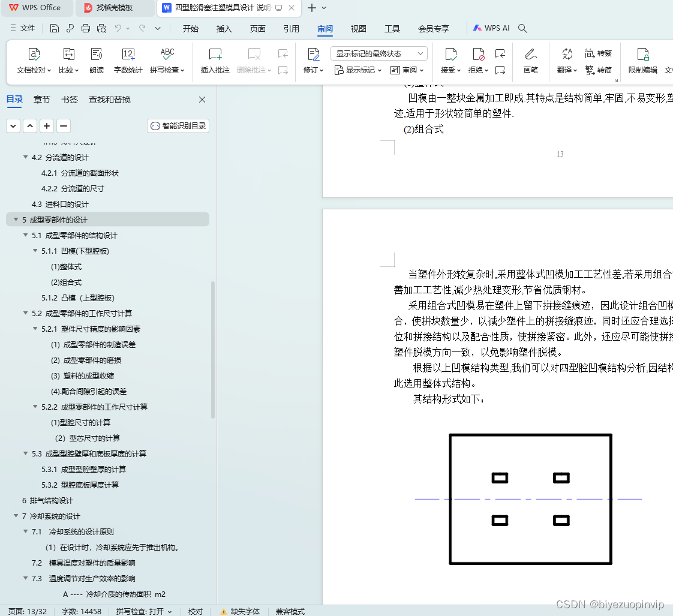The height and width of the screenshot is (616, 673).
Task: Click 智能识别目录 button
Action: click(178, 126)
